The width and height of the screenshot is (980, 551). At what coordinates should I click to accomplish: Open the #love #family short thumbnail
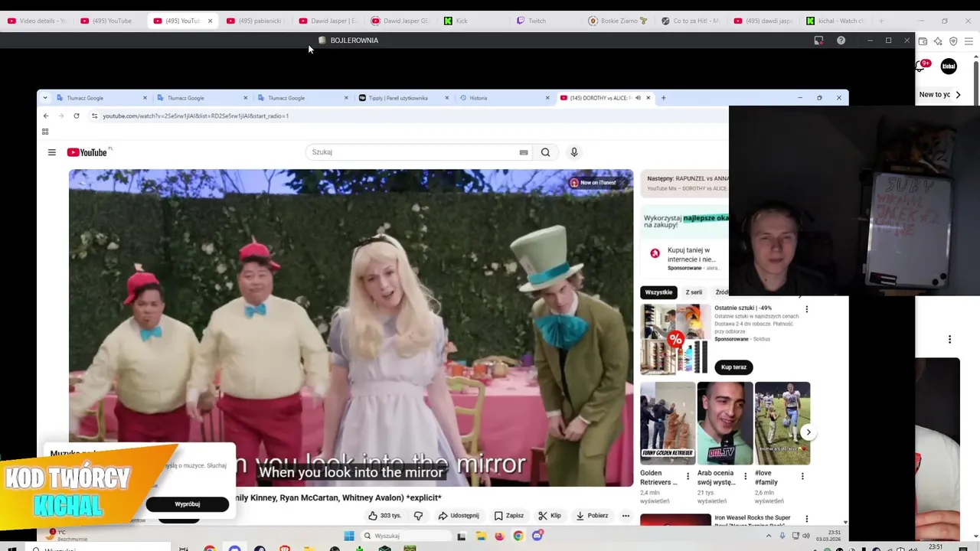(x=782, y=423)
